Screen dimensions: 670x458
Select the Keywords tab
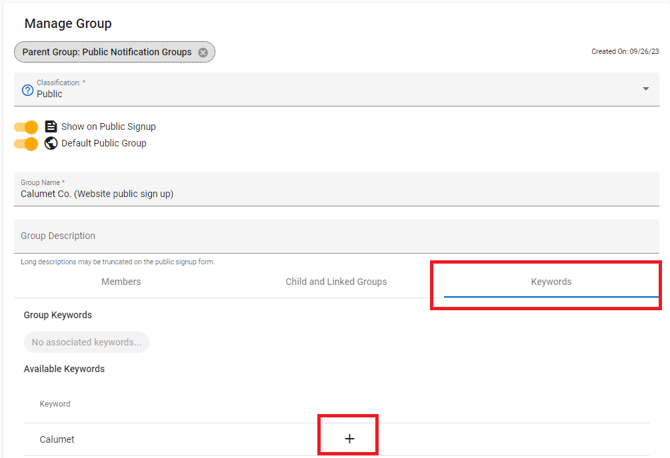551,282
